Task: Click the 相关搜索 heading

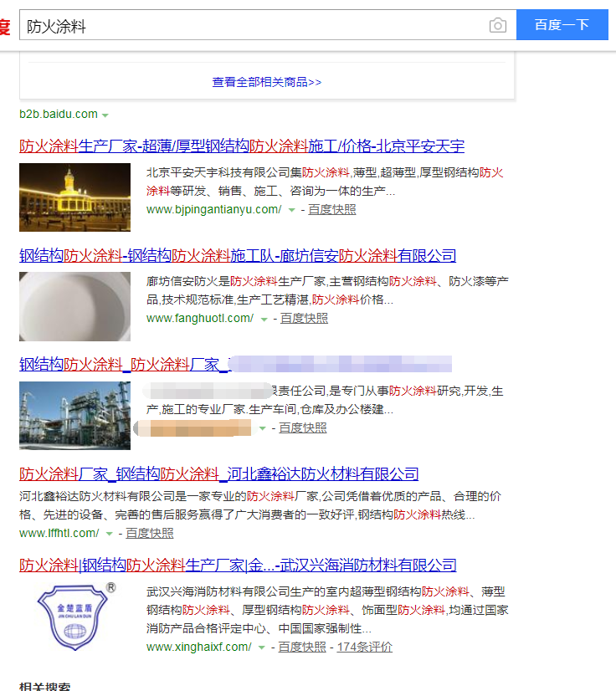Action: [x=45, y=686]
